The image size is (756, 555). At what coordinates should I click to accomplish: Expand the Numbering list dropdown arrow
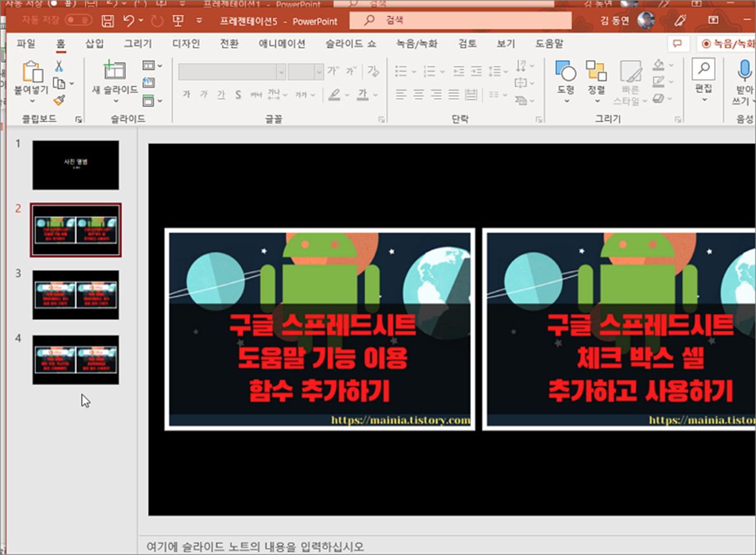pyautogui.click(x=444, y=71)
